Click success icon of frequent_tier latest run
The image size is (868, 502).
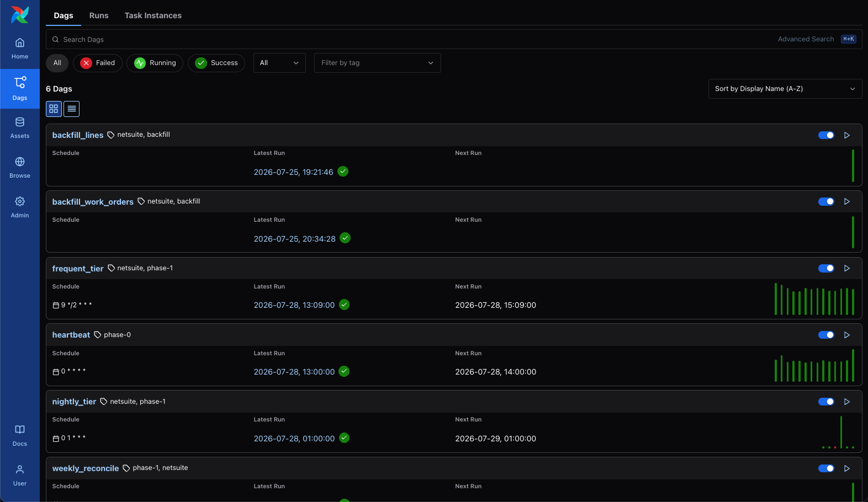pos(344,305)
